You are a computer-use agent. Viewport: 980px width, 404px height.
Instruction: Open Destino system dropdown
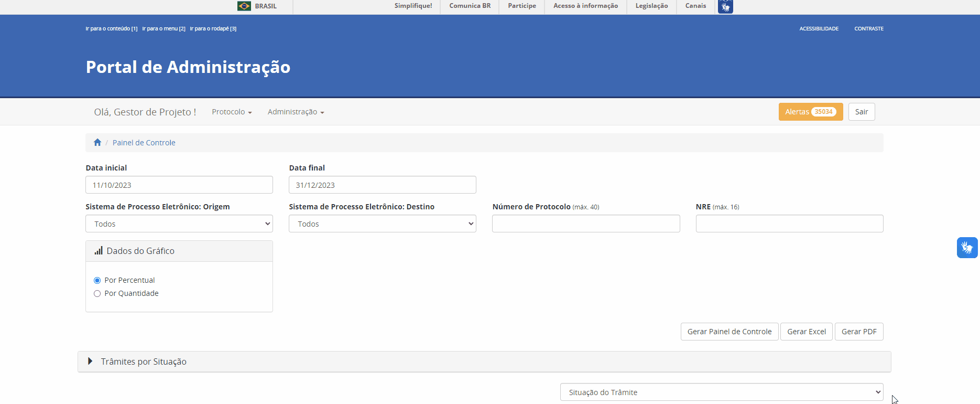point(383,224)
